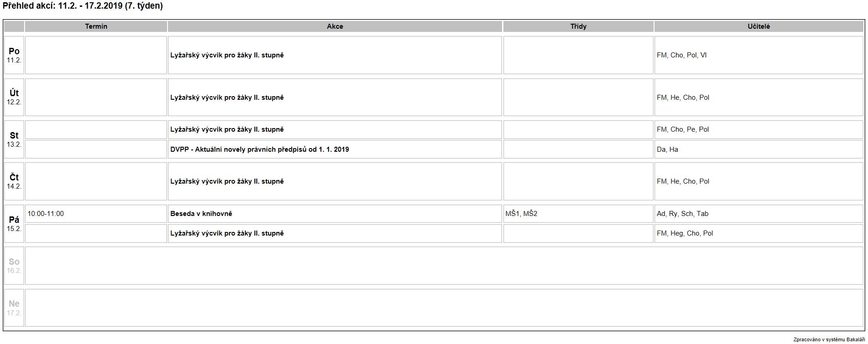Image resolution: width=868 pixels, height=344 pixels.
Task: Open the Čt 14.2. day cell
Action: coord(14,181)
